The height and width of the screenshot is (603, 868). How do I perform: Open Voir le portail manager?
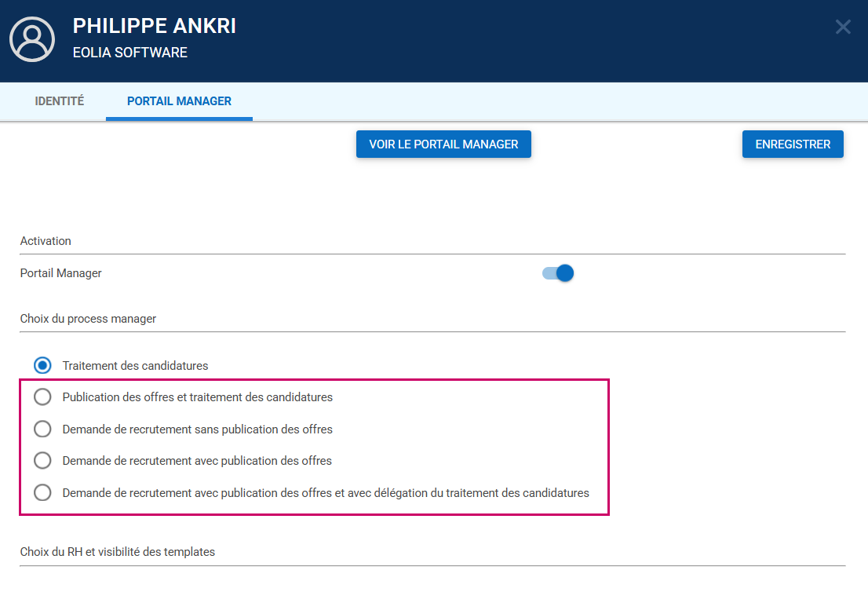pos(443,144)
